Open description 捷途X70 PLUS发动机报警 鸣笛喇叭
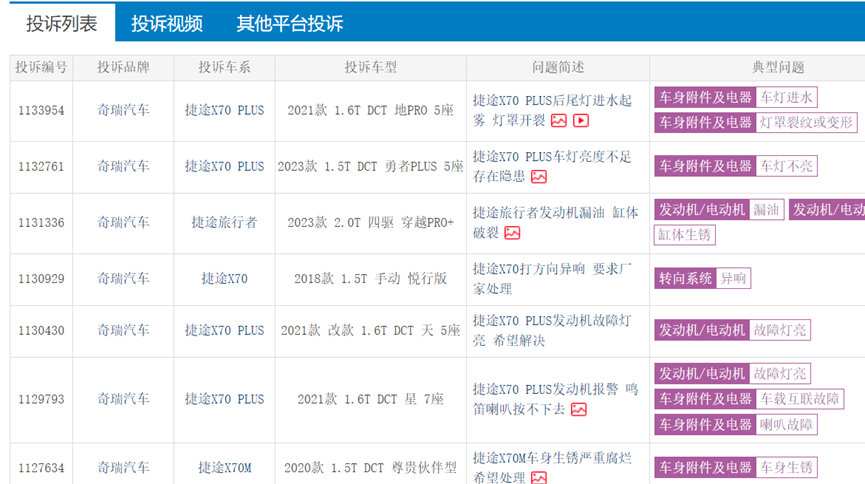The height and width of the screenshot is (484, 865). (x=556, y=399)
